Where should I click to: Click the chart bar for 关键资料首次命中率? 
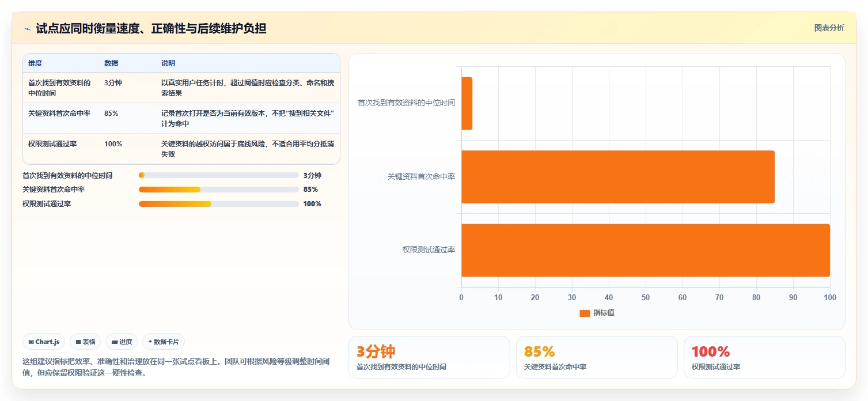[618, 177]
